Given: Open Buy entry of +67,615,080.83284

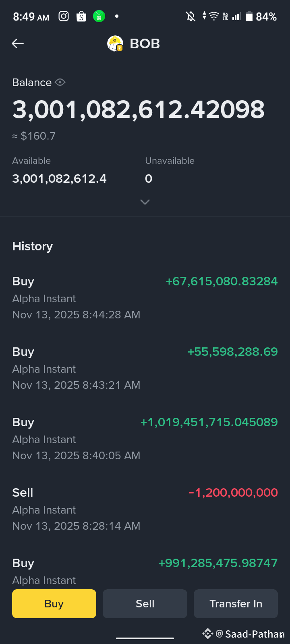Looking at the screenshot, I should click(x=145, y=298).
